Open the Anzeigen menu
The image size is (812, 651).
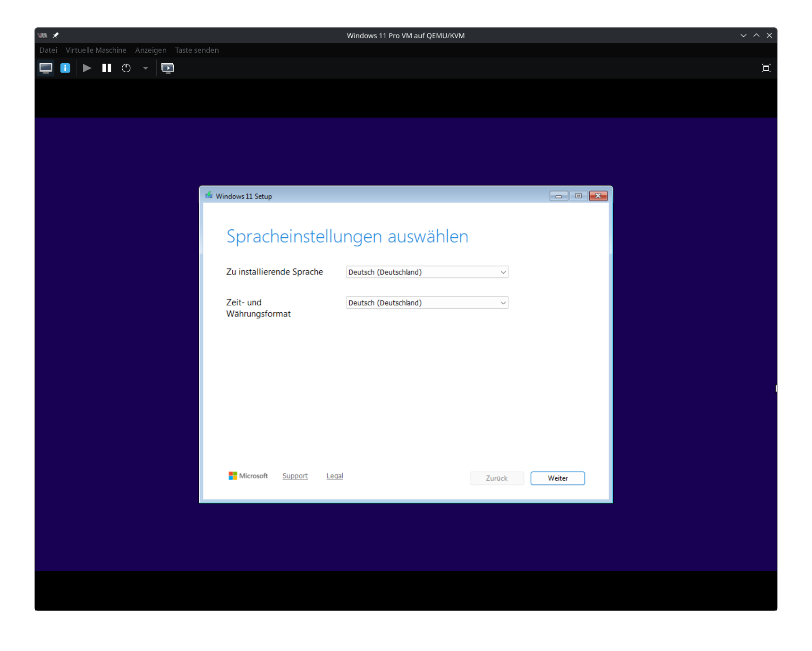tap(151, 50)
